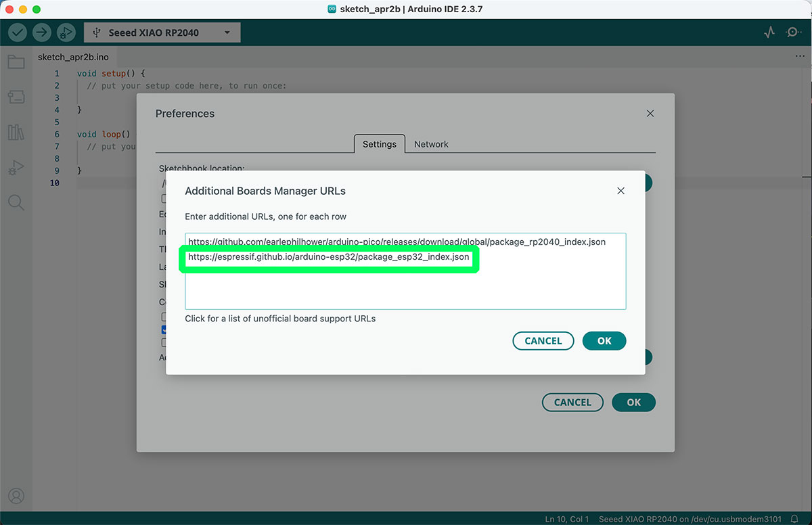812x525 pixels.
Task: Open the Sketchbook folder sidebar icon
Action: 16,62
